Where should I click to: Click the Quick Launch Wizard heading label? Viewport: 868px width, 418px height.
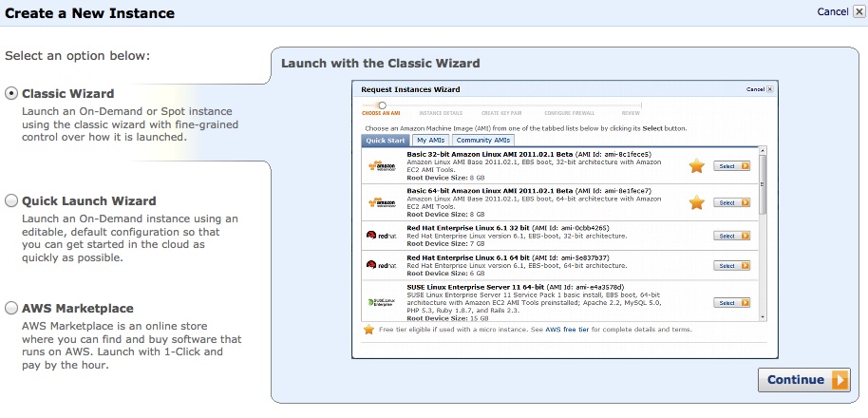click(89, 201)
